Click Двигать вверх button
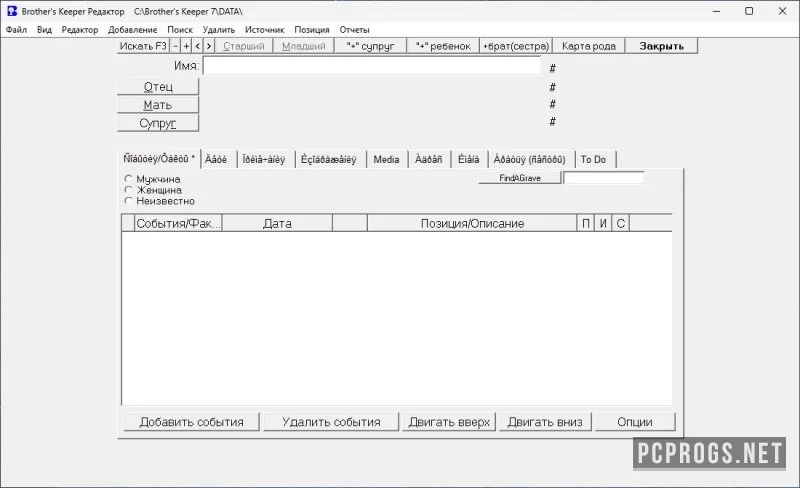 449,422
